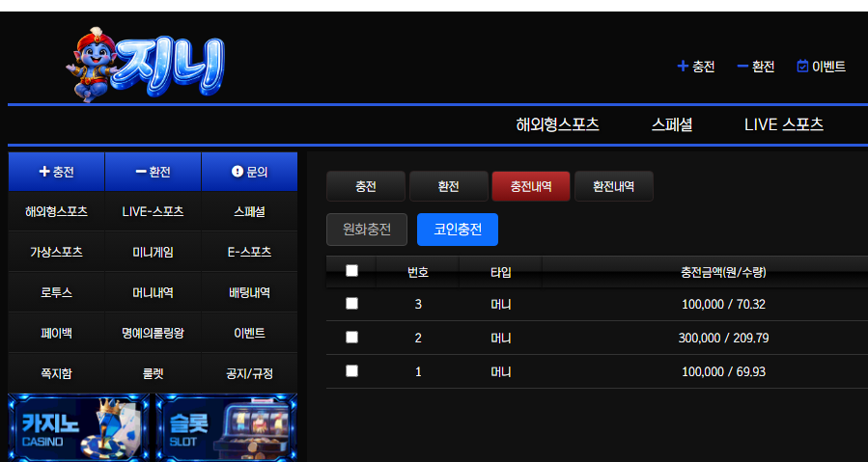
Task: Toggle the select-all checkbox in table header
Action: click(x=351, y=271)
